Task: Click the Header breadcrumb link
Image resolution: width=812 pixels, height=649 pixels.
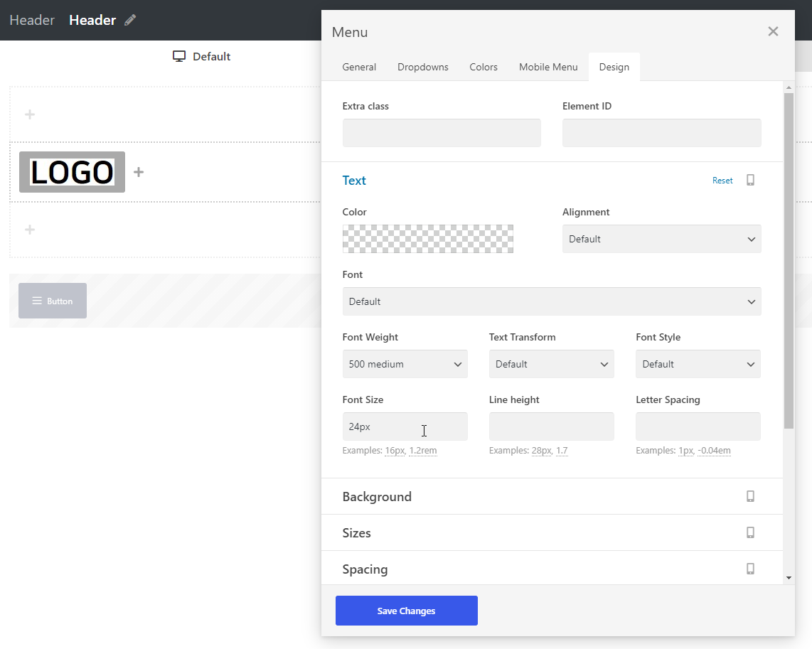Action: point(32,20)
